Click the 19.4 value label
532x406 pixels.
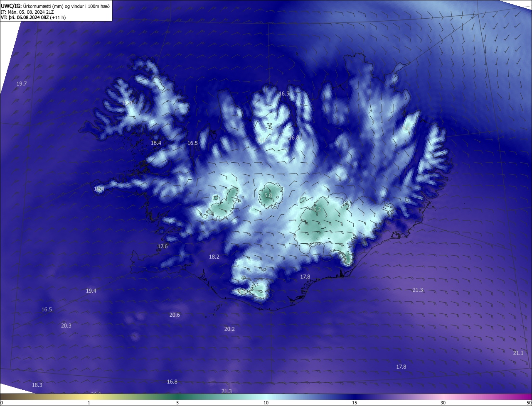point(91,291)
